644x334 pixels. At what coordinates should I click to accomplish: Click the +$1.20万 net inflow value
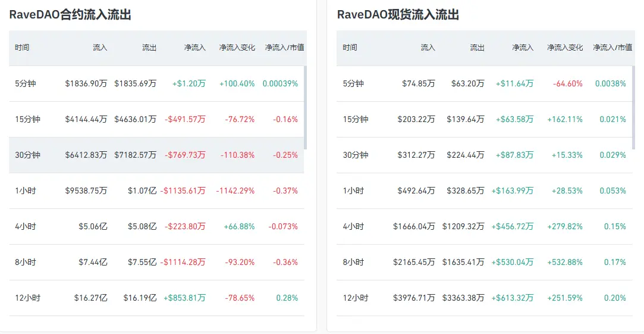pos(189,83)
